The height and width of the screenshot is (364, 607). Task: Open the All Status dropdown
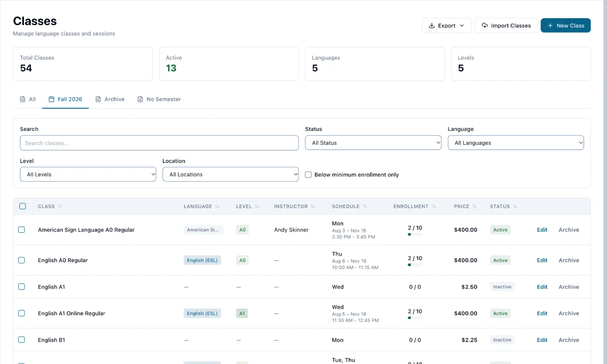coord(373,143)
